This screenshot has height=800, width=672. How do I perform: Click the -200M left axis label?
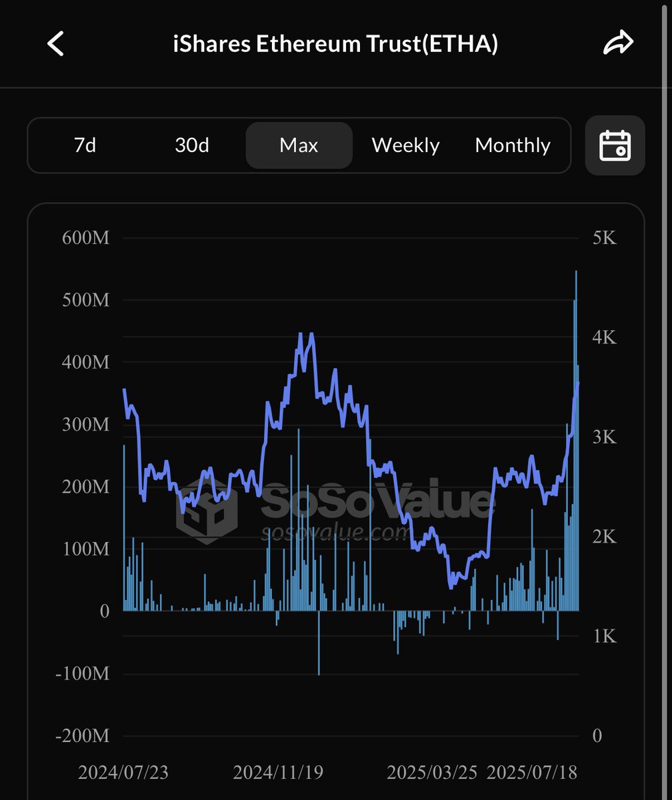(x=82, y=736)
